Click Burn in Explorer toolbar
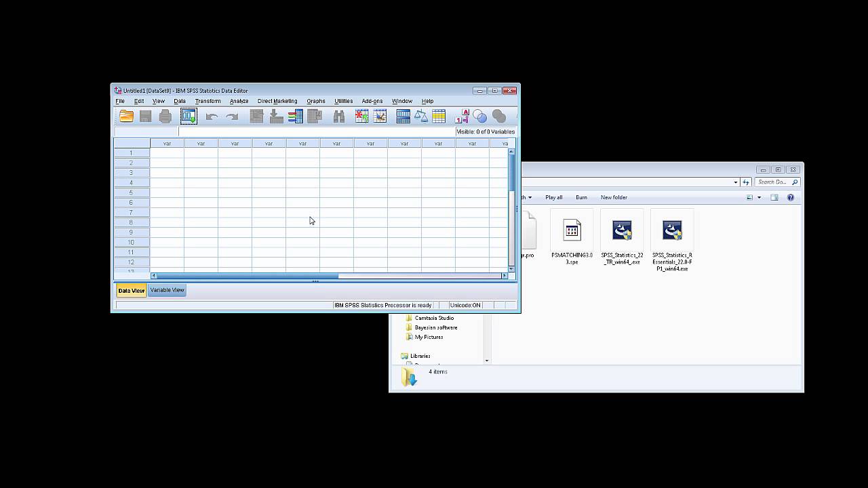The height and width of the screenshot is (488, 868). click(x=581, y=197)
